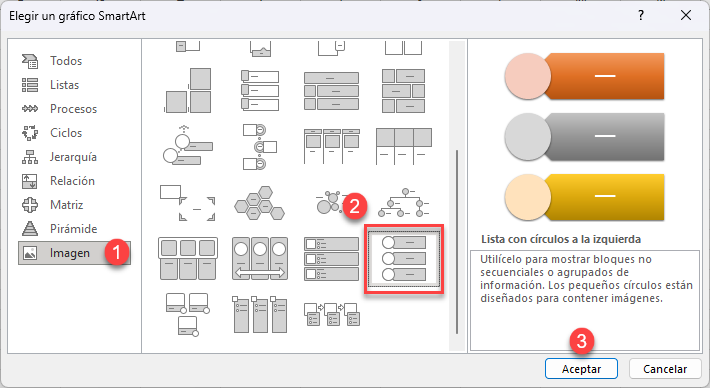Viewport: 710px width, 388px height.
Task: Select the Imagen category
Action: coord(74,253)
